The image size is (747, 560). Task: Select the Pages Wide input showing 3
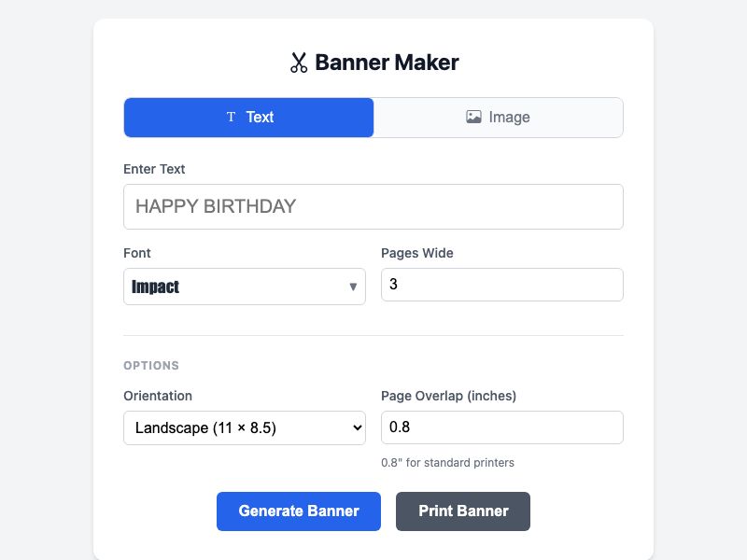tap(501, 284)
